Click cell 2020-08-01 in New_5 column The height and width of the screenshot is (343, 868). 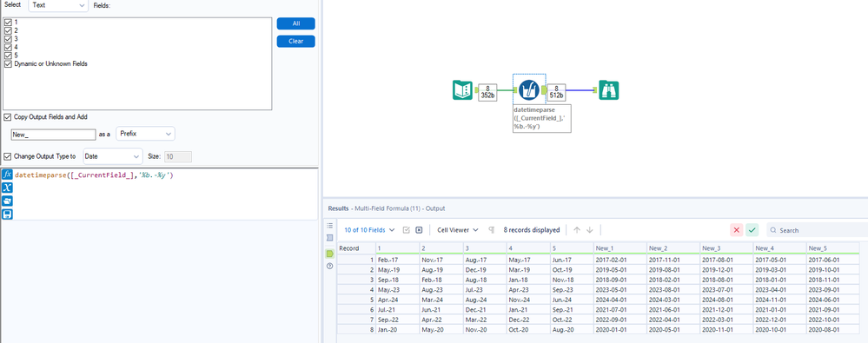[x=833, y=329]
